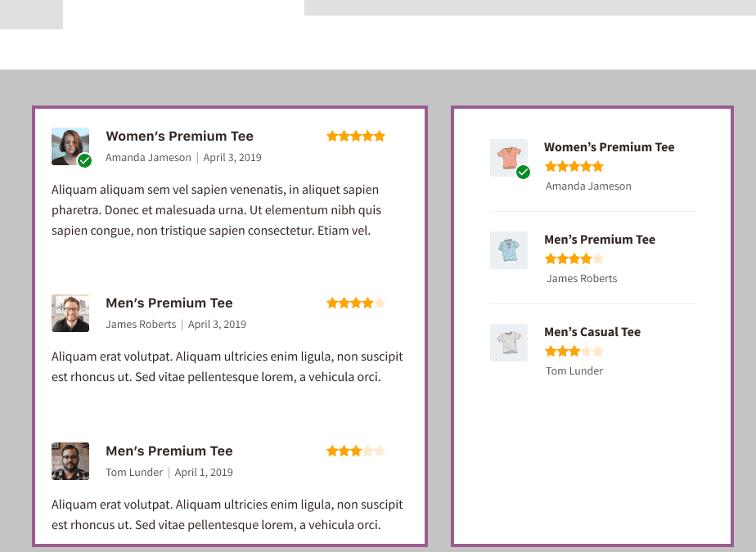Click the Aliquam aliquam sem review text
756x552 pixels.
pos(217,210)
